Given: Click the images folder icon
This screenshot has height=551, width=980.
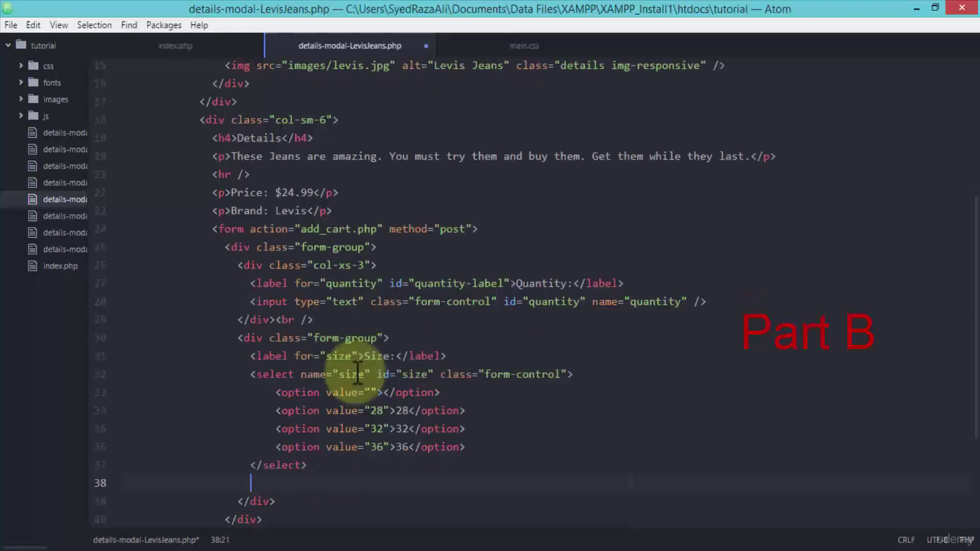Looking at the screenshot, I should click(34, 99).
